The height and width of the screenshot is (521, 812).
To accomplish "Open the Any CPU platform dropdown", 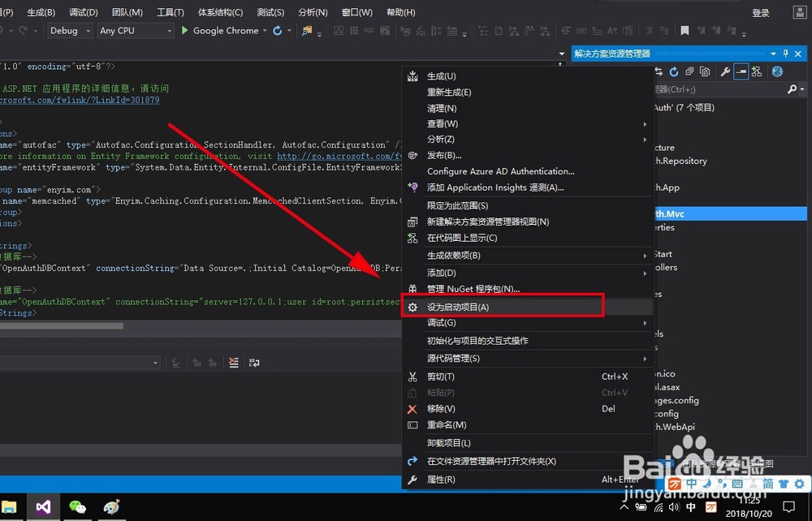I will point(136,31).
